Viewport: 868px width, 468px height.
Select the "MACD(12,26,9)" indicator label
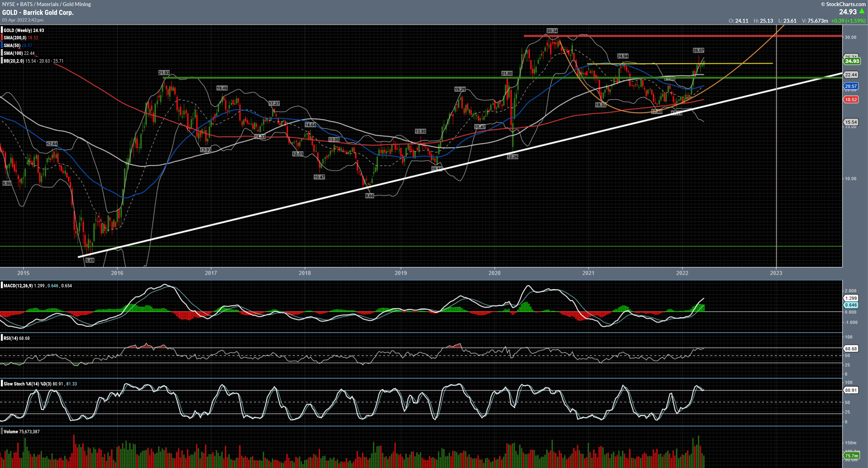[x=18, y=286]
